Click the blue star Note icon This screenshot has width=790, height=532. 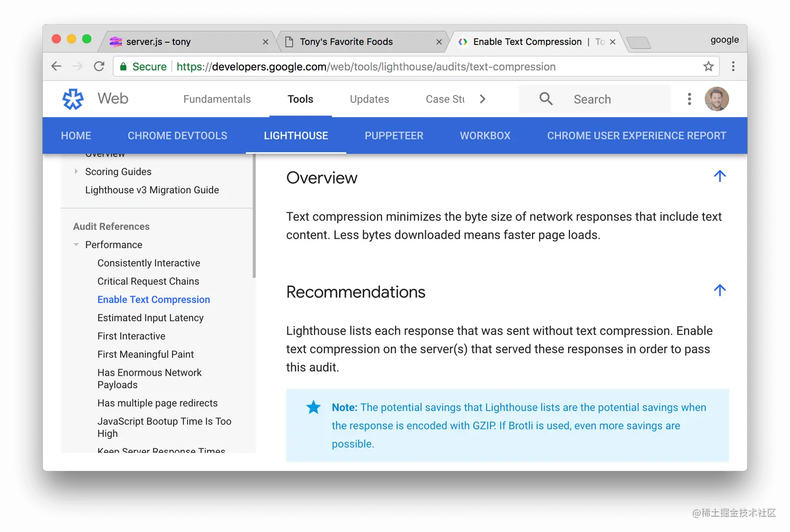[313, 407]
